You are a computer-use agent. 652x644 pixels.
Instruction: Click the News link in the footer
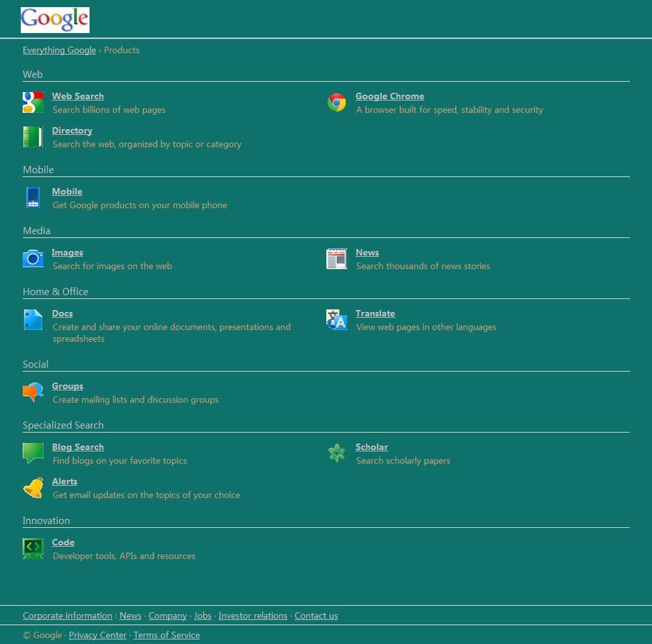pos(130,615)
